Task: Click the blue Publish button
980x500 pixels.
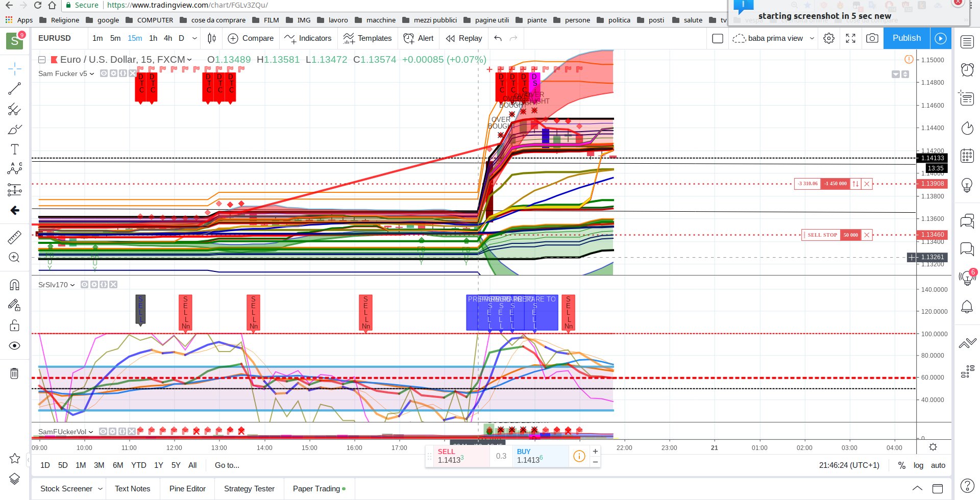Action: point(906,38)
